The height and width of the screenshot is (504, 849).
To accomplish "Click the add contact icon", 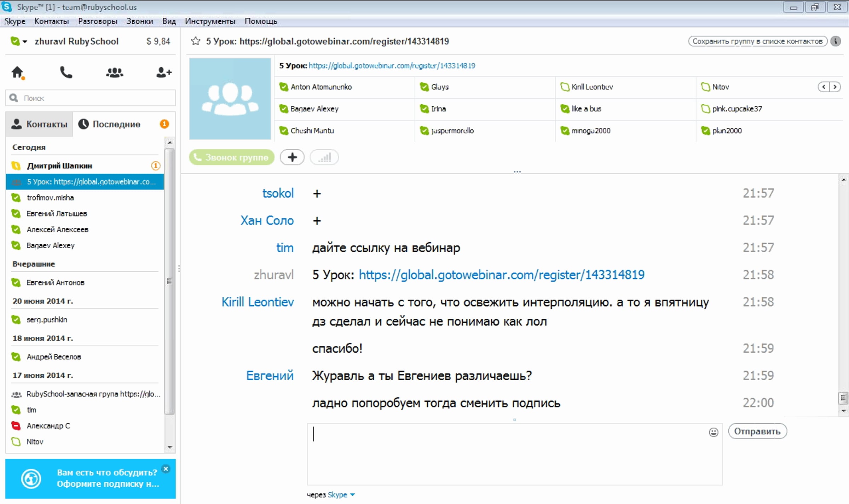I will click(164, 73).
